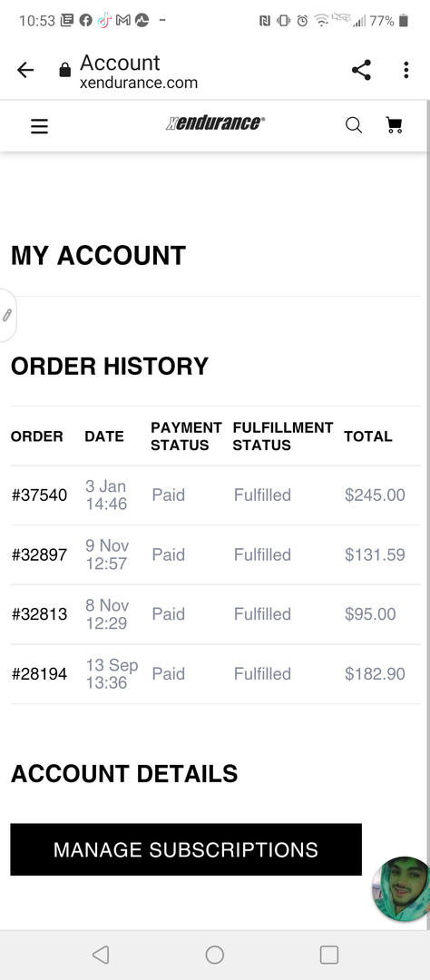430x980 pixels.
Task: Tap the xendurance logo
Action: [x=215, y=123]
